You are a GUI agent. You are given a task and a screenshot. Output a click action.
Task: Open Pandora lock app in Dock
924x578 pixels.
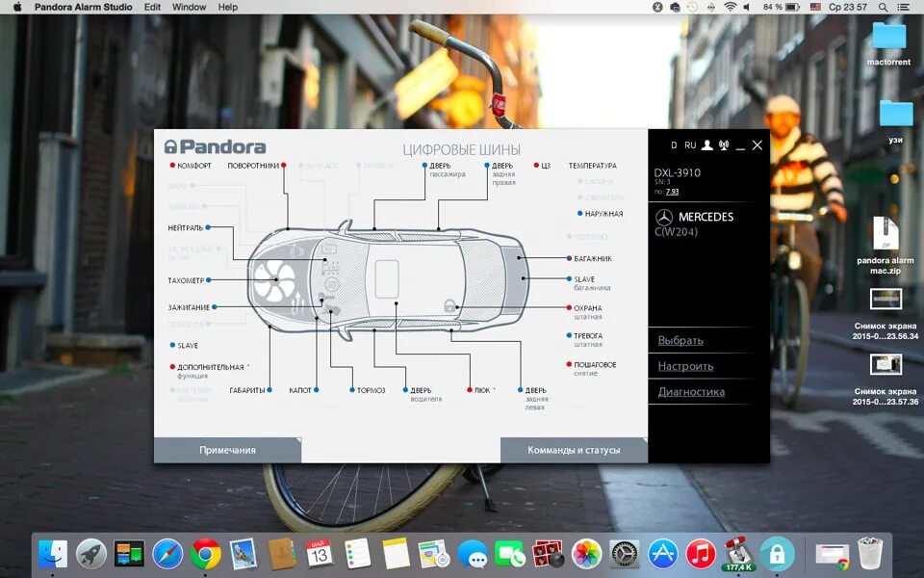click(777, 554)
